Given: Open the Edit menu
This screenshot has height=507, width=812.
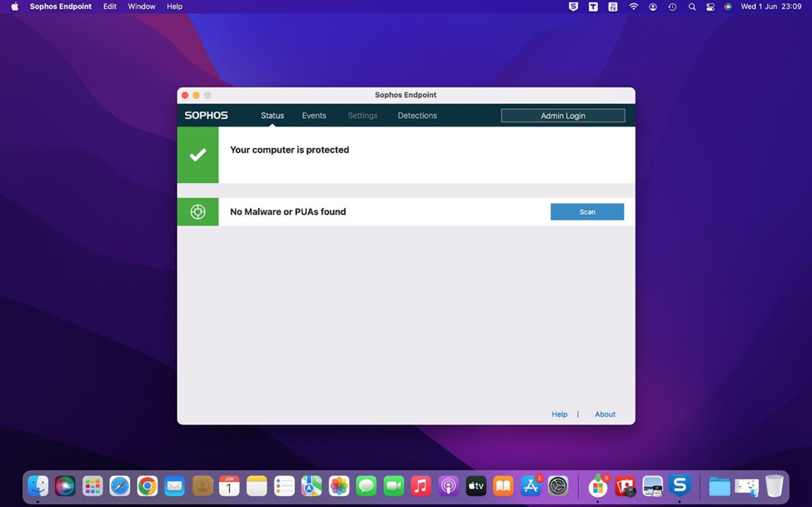Looking at the screenshot, I should pyautogui.click(x=110, y=7).
